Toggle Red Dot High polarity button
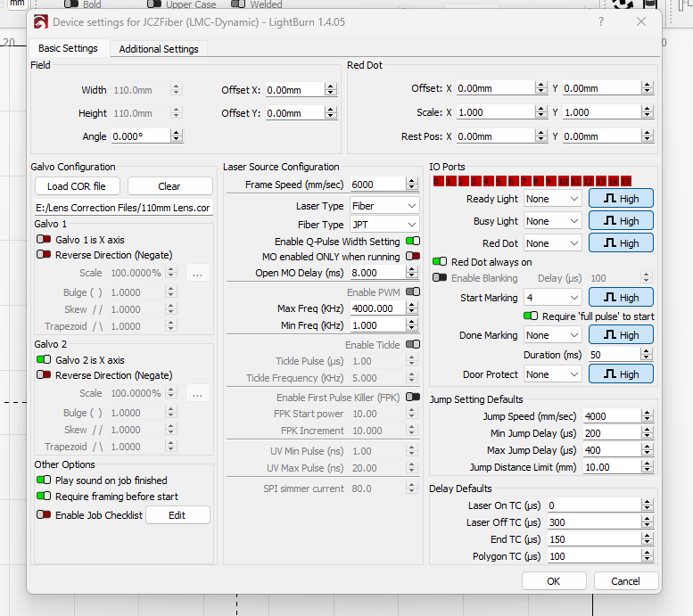693x616 pixels. click(621, 243)
